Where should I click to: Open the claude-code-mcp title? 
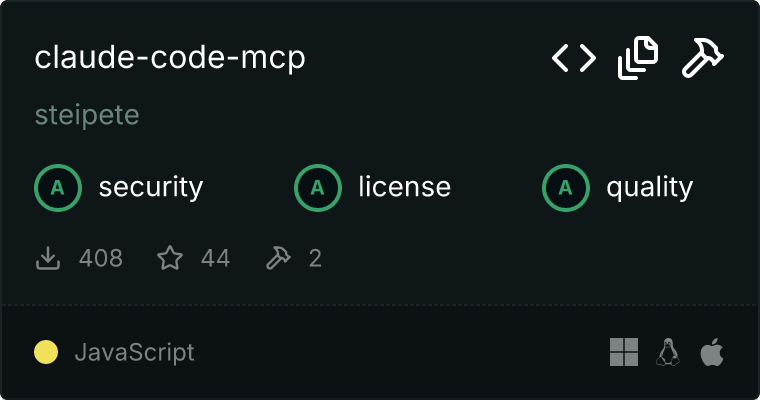click(170, 58)
